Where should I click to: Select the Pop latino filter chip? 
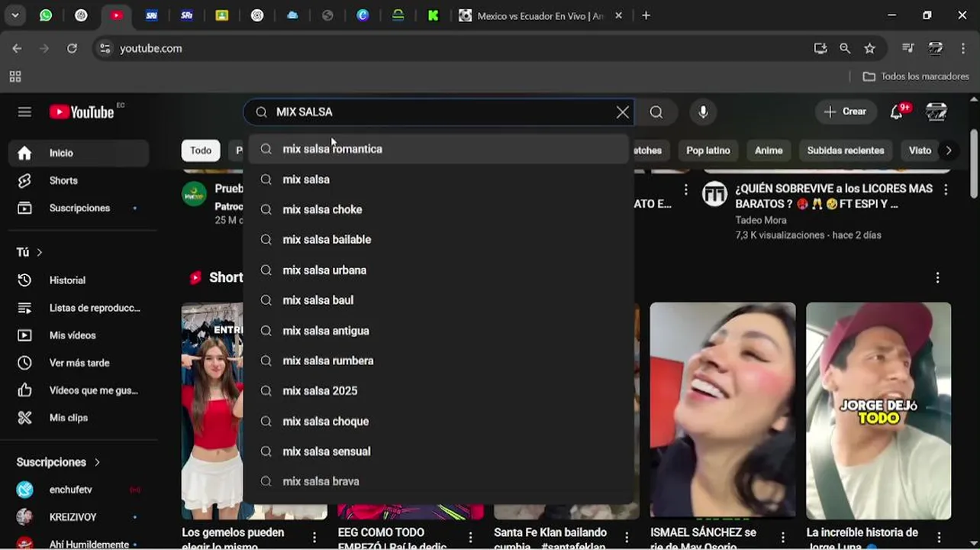(x=708, y=150)
